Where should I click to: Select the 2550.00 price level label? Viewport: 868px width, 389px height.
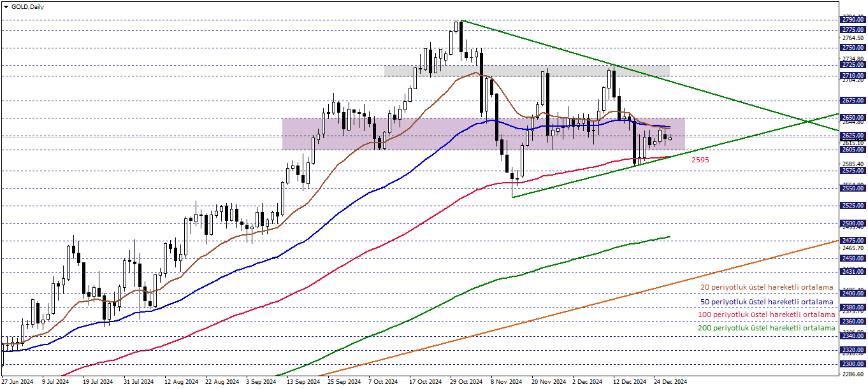pos(853,188)
